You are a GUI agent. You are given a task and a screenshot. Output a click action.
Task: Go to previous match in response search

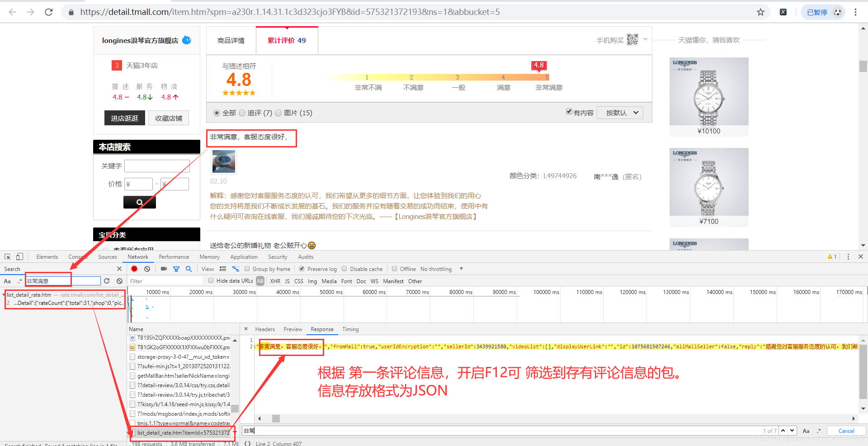783,431
